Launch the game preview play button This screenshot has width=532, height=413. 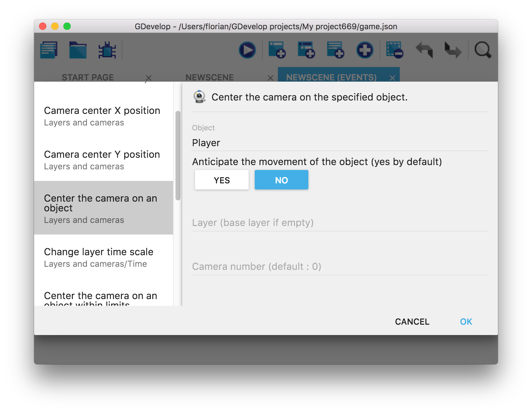(x=247, y=50)
